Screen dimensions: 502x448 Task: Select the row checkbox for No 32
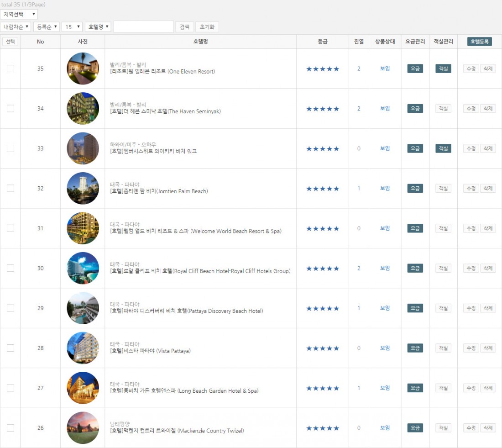coord(10,188)
